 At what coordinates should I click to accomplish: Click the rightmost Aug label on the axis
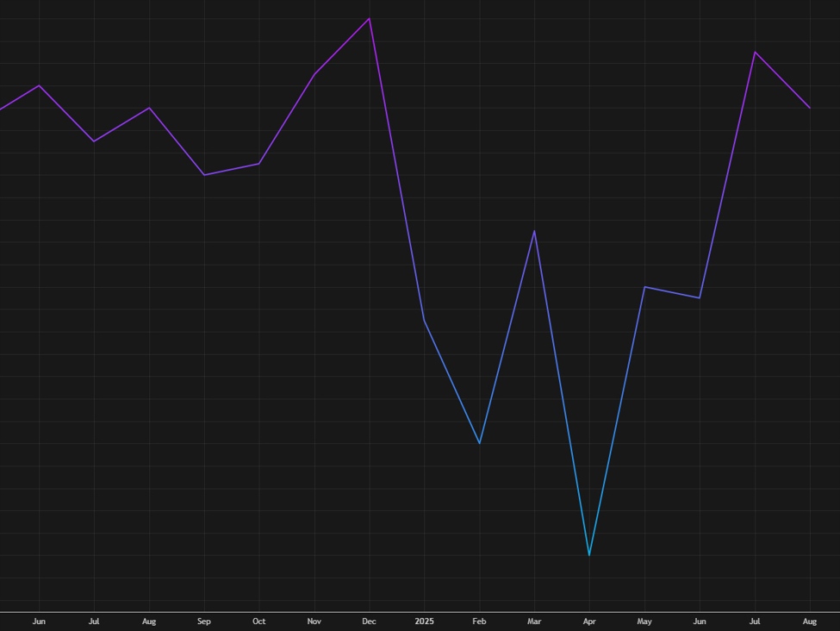point(810,621)
